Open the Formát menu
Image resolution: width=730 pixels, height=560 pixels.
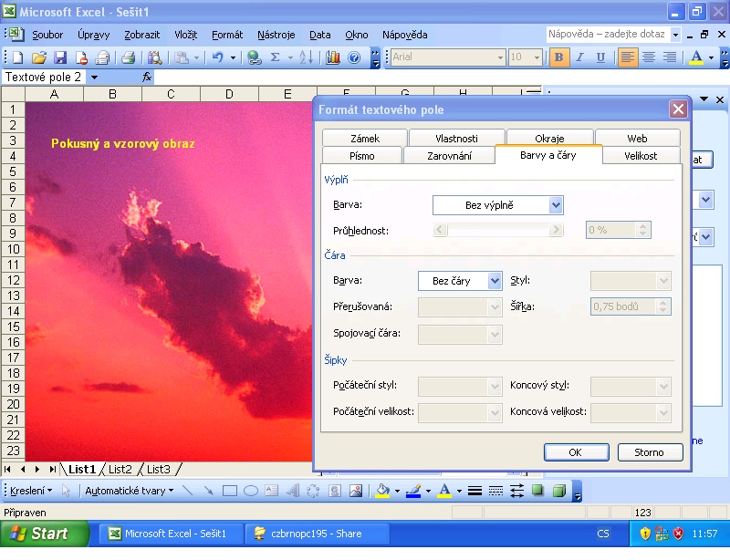227,35
